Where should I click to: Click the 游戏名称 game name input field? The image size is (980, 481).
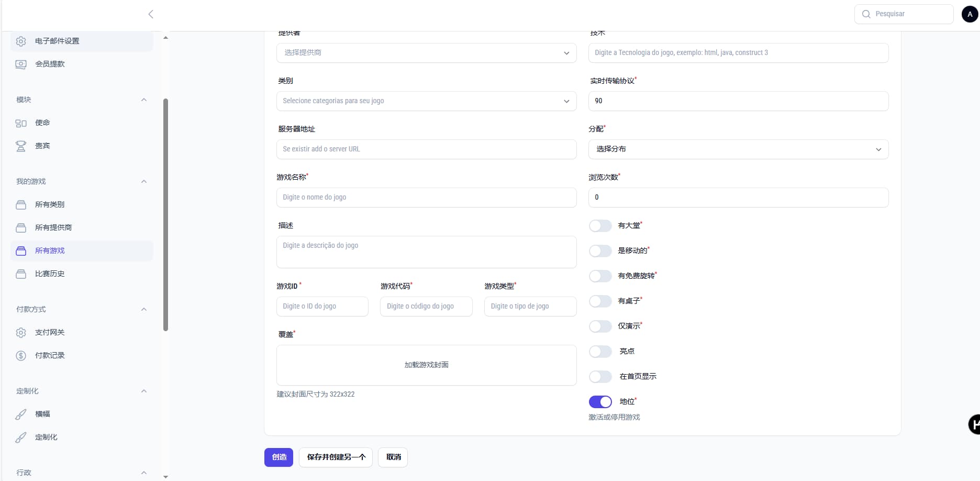point(426,198)
